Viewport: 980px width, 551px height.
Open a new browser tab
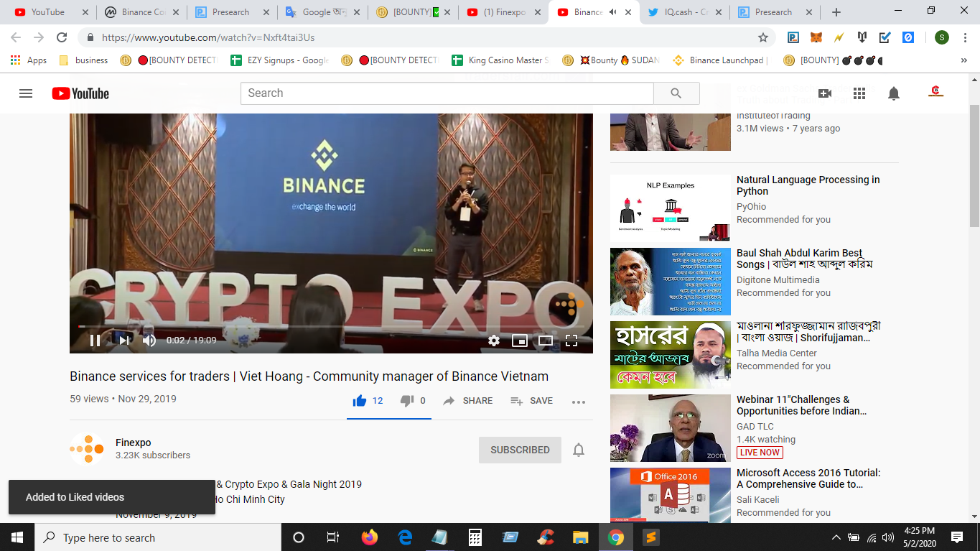tap(836, 12)
